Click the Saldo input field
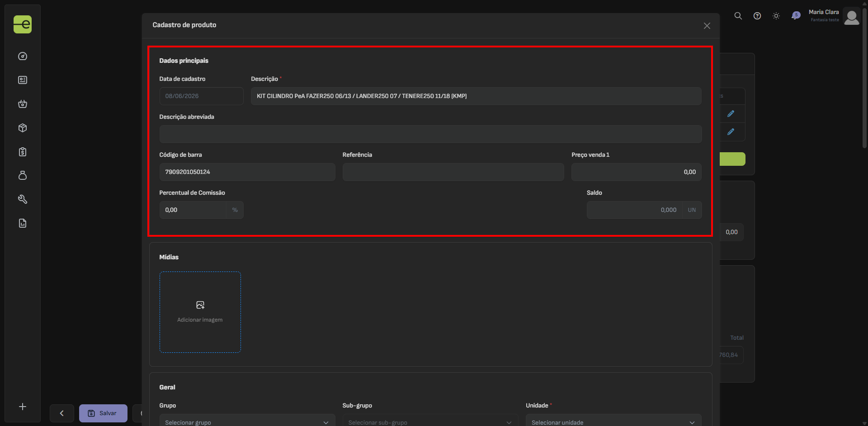The height and width of the screenshot is (426, 868). pos(634,210)
